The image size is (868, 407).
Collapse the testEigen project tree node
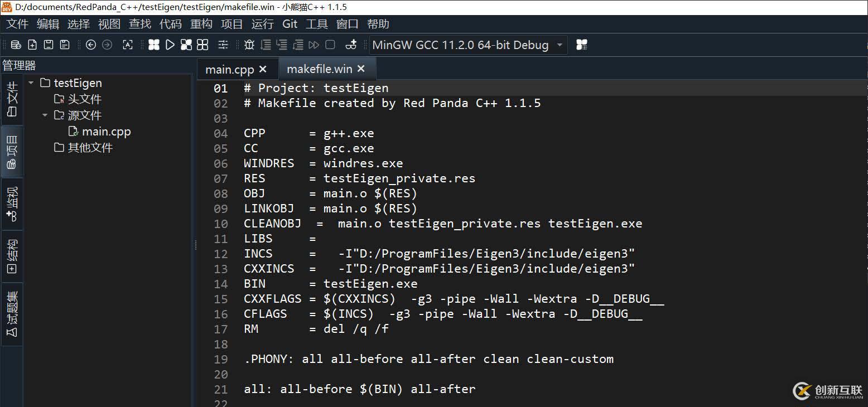[31, 83]
